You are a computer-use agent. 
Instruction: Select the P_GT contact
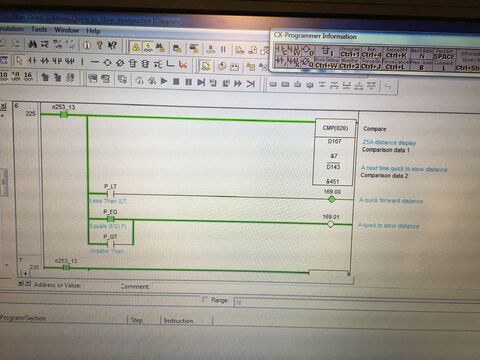tap(110, 244)
